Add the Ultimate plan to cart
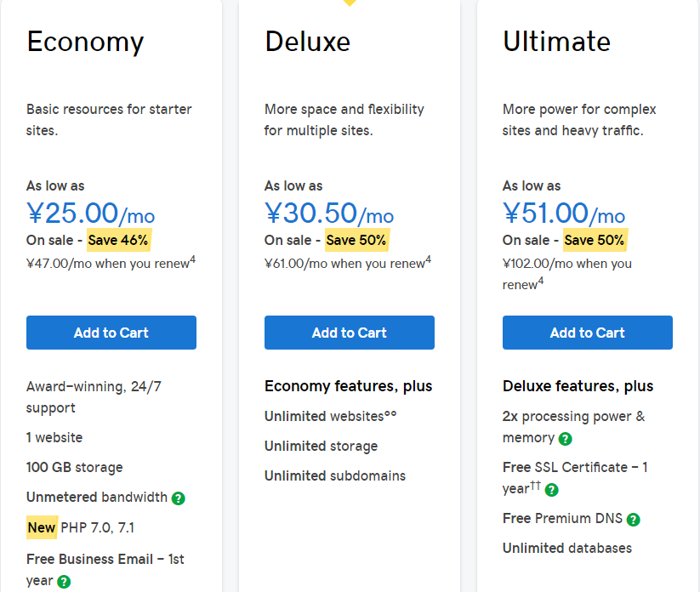This screenshot has width=700, height=592. click(x=588, y=333)
